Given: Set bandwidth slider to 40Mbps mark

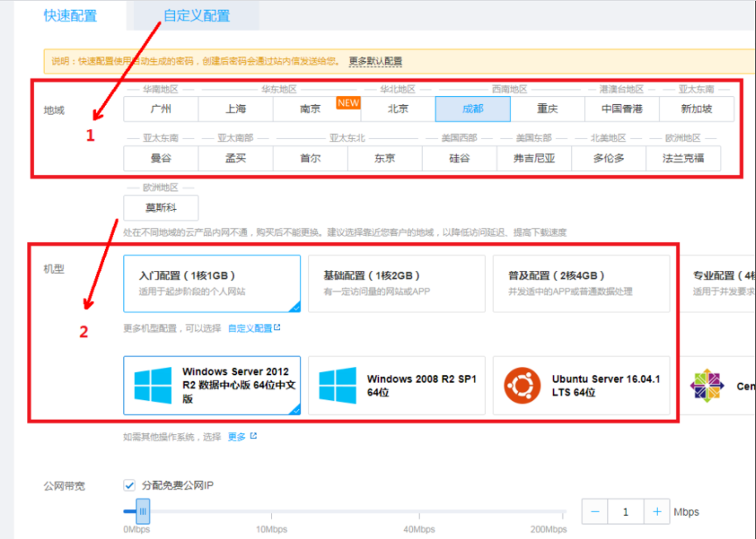Looking at the screenshot, I should (x=419, y=512).
